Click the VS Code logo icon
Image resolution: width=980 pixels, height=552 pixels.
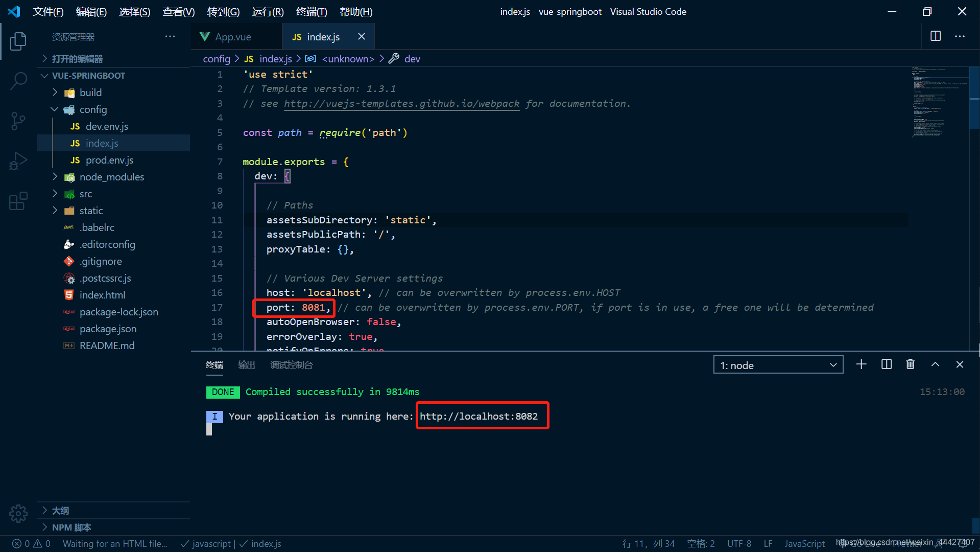pyautogui.click(x=14, y=11)
